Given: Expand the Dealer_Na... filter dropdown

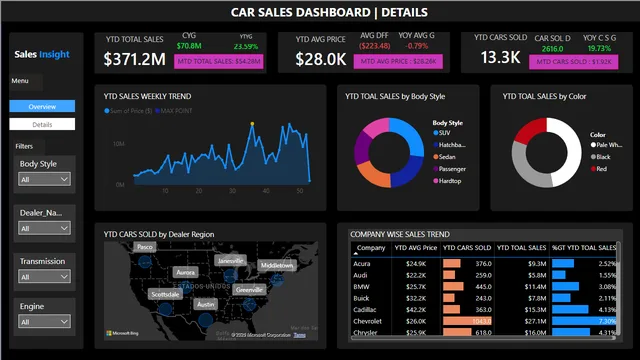Looking at the screenshot, I should tap(44, 228).
